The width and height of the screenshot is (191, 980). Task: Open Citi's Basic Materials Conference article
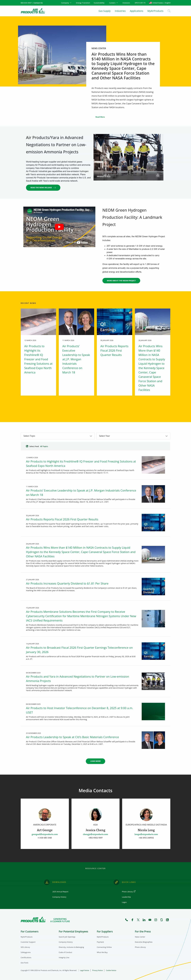[72, 737]
